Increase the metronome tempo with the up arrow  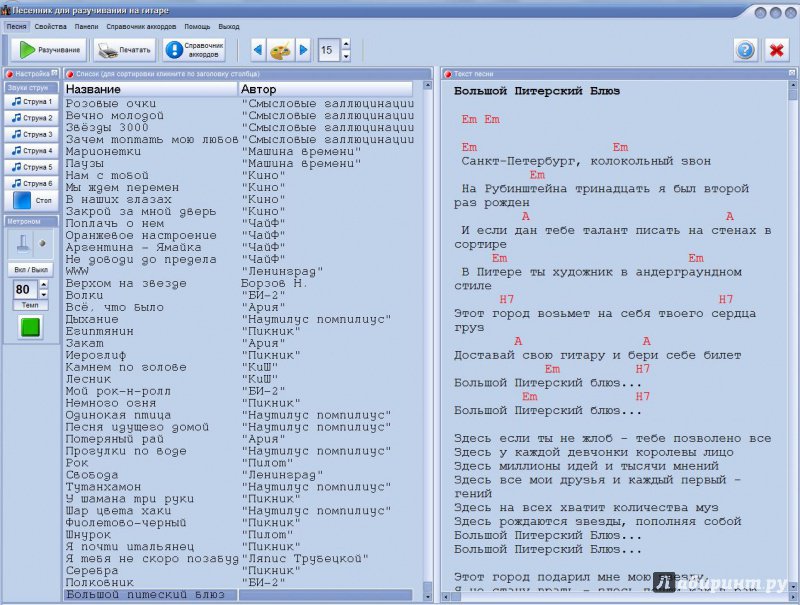[44, 284]
